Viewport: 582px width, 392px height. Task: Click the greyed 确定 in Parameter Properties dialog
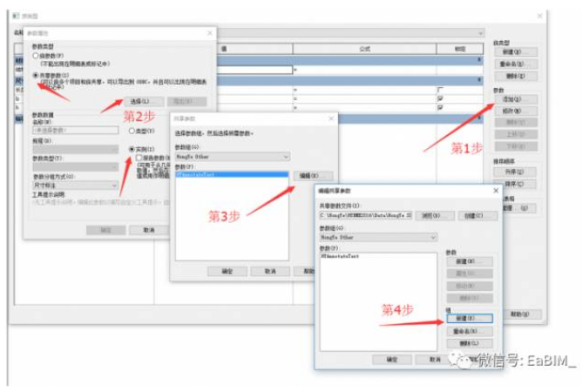105,230
